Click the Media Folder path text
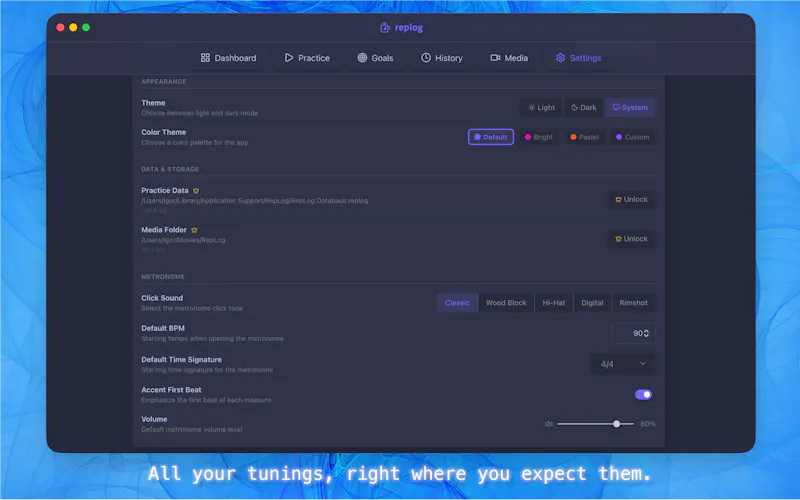The height and width of the screenshot is (500, 800). click(x=183, y=240)
